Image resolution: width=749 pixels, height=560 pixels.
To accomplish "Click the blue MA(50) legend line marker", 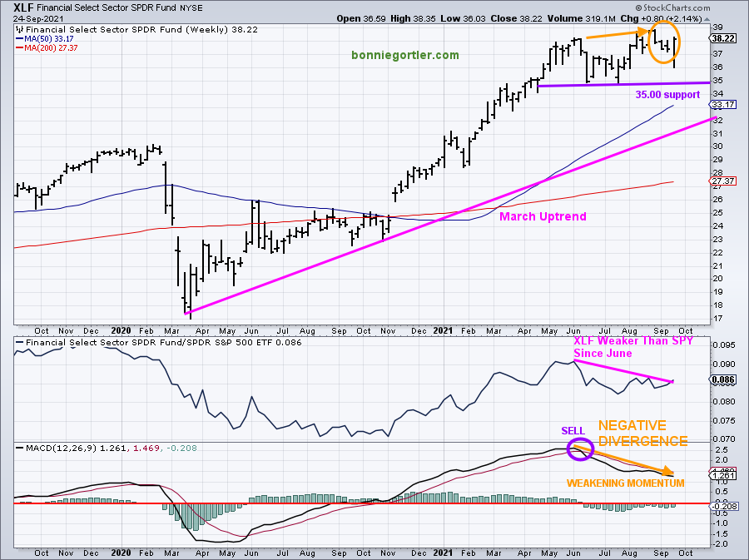I will coord(20,38).
